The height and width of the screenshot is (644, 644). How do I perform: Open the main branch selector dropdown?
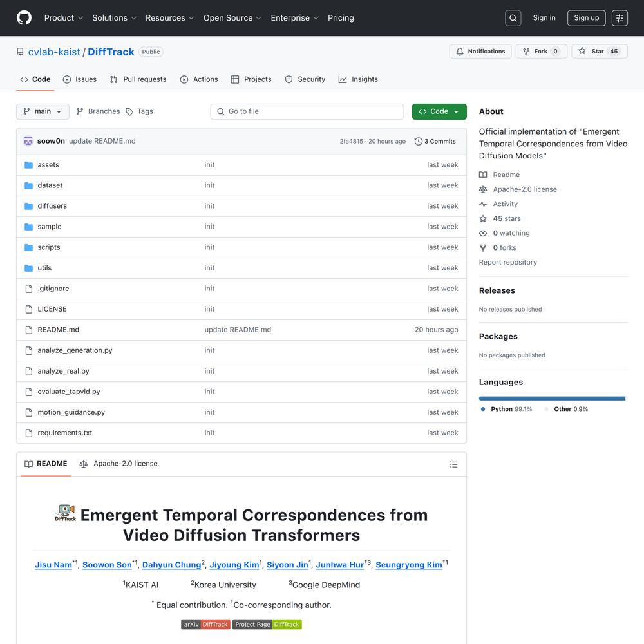point(43,111)
